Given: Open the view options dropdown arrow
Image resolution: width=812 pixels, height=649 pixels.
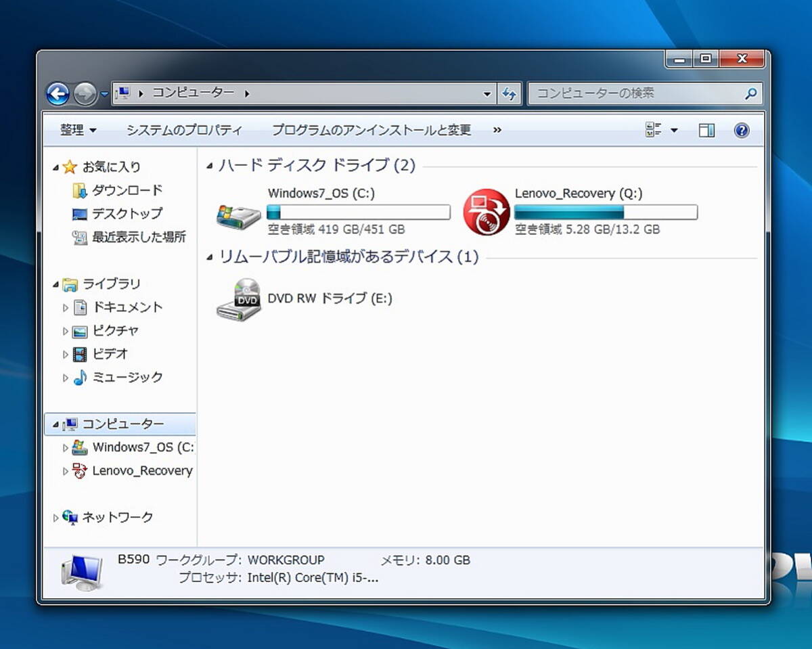Looking at the screenshot, I should [x=674, y=131].
